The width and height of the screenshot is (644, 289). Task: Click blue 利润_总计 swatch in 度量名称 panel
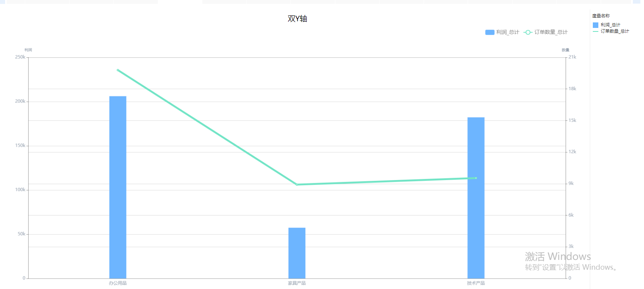[x=596, y=25]
